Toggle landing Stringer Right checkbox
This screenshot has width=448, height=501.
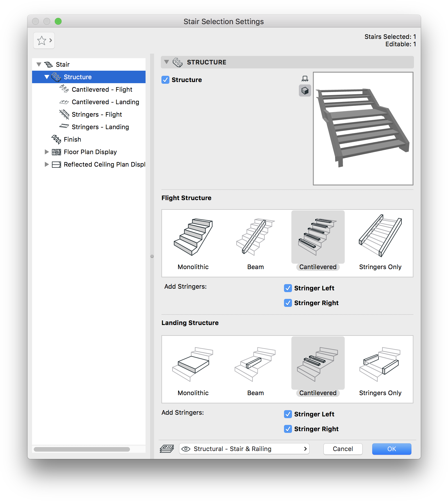click(x=288, y=429)
